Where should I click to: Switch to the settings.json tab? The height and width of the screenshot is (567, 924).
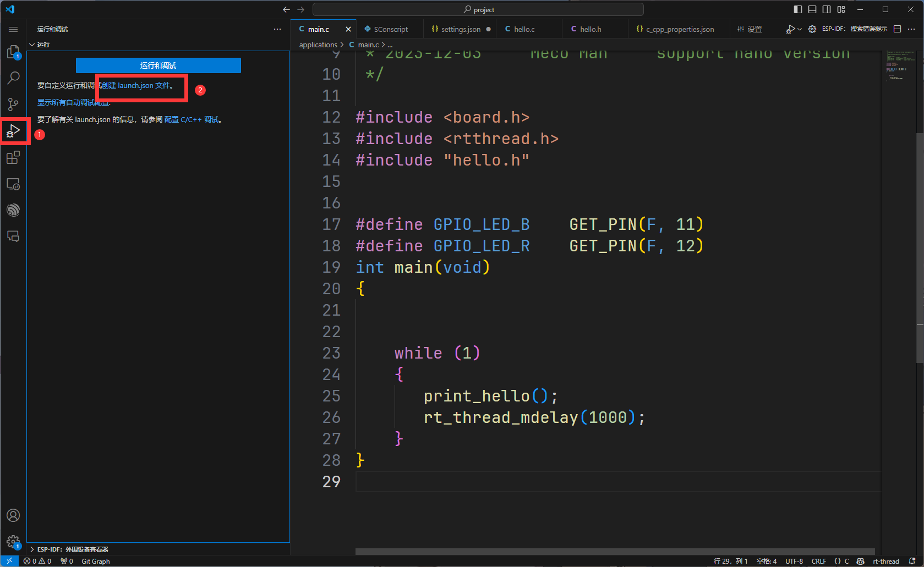point(461,29)
